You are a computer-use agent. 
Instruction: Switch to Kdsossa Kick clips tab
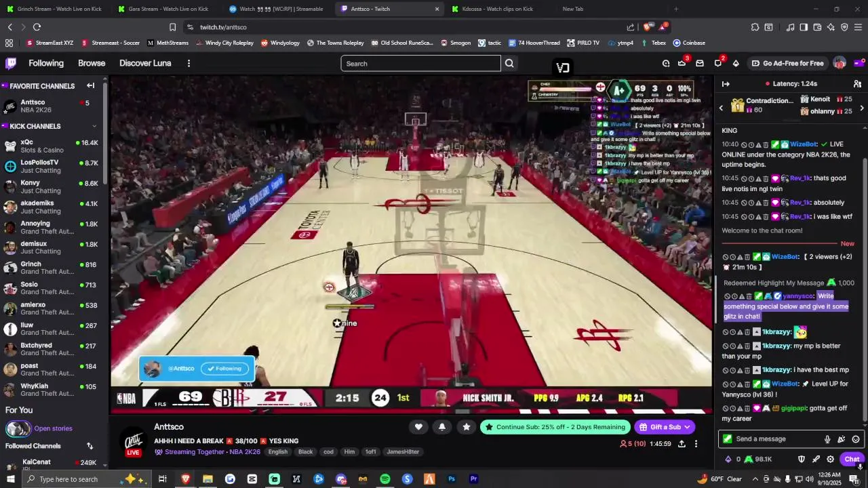[497, 9]
